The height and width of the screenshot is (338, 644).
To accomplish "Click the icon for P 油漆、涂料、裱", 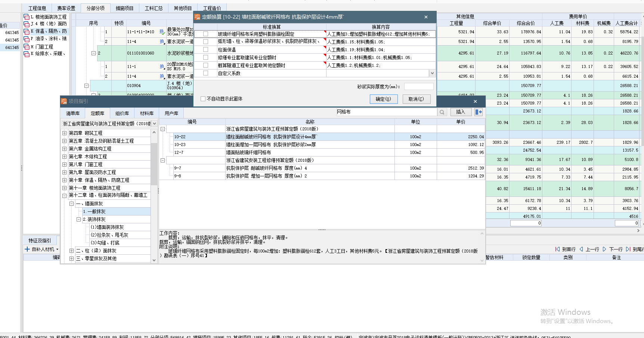I will click(27, 39).
